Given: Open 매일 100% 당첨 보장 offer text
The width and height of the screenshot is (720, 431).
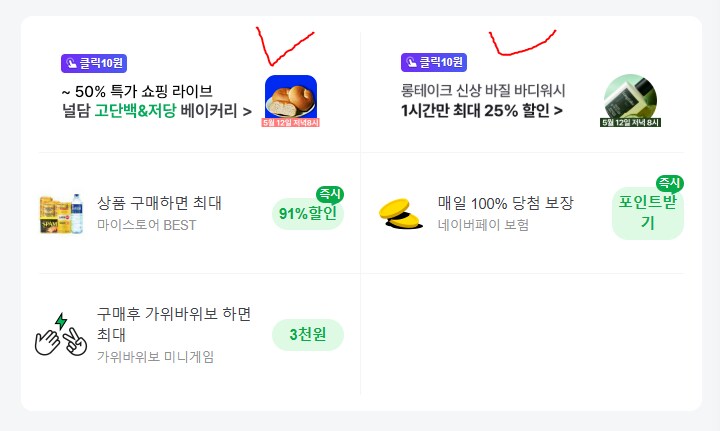Looking at the screenshot, I should coord(505,203).
